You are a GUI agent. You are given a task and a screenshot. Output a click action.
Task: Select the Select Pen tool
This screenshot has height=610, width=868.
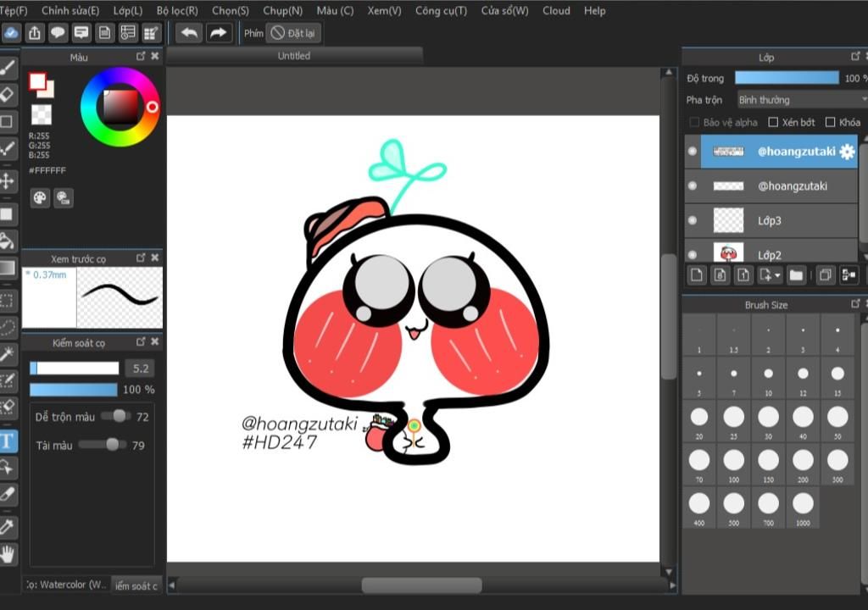pyautogui.click(x=8, y=380)
